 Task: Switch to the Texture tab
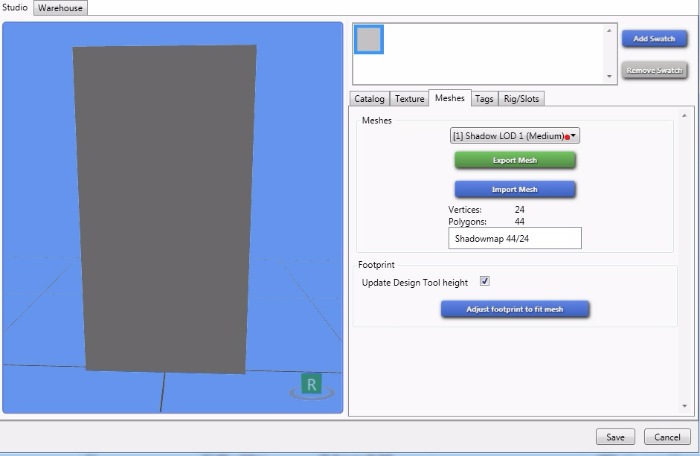click(x=409, y=98)
